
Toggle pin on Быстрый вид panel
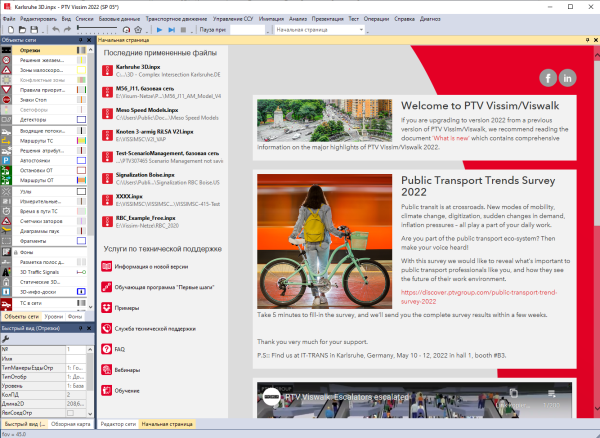81,326
